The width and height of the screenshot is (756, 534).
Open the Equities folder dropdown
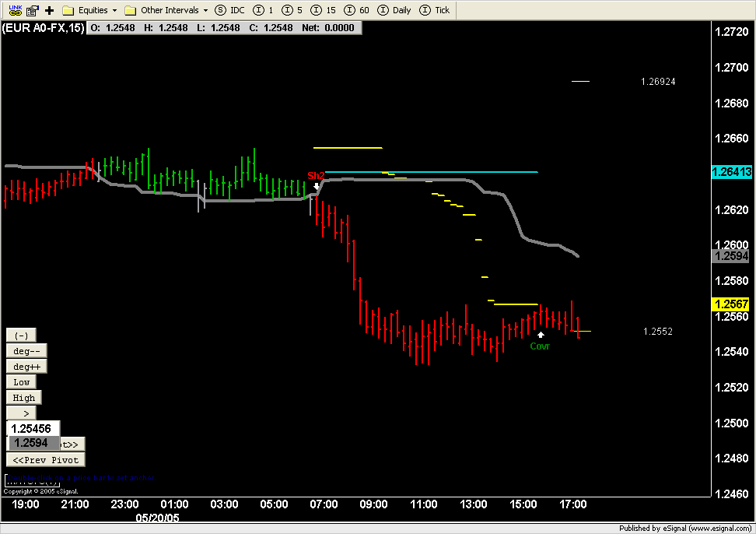tap(89, 10)
